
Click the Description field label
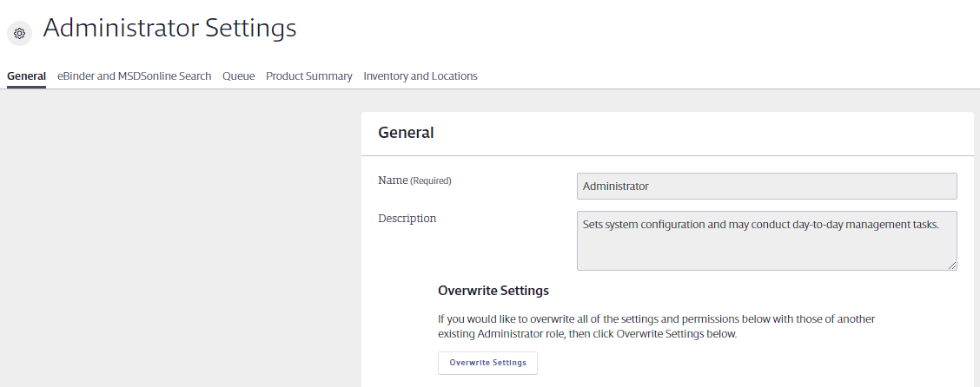[407, 219]
